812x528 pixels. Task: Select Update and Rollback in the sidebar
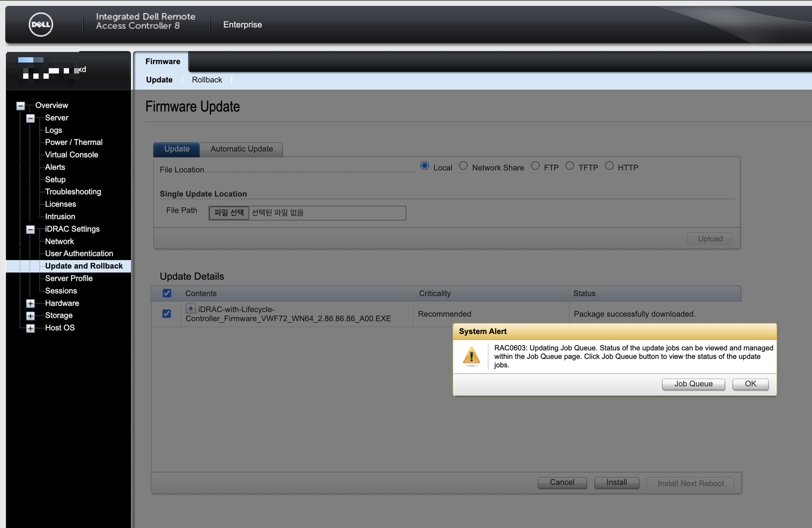pyautogui.click(x=84, y=266)
